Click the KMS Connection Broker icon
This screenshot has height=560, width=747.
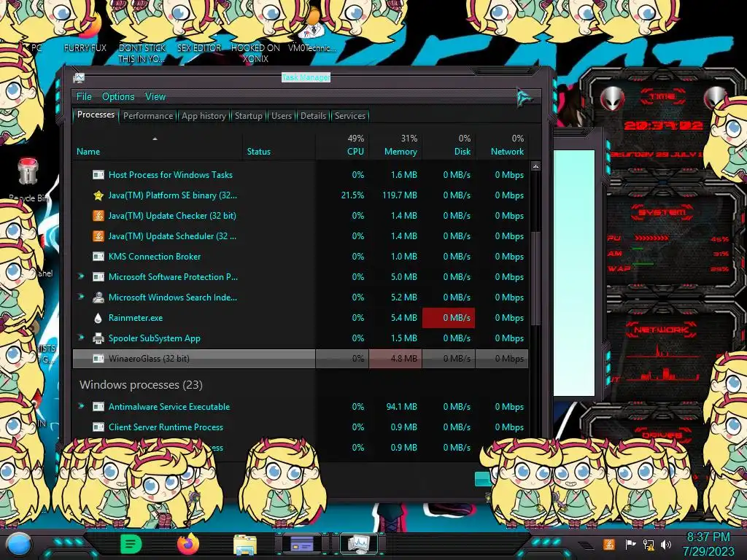pos(98,257)
